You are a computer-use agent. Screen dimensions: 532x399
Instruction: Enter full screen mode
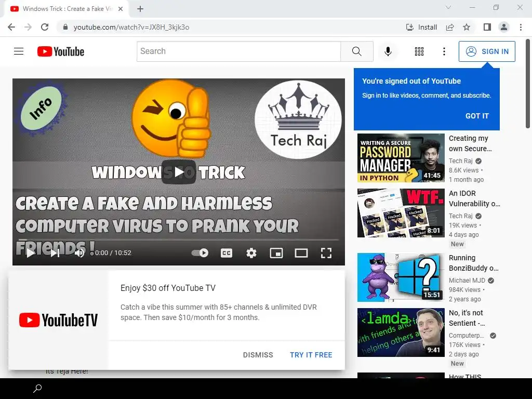[x=326, y=253]
